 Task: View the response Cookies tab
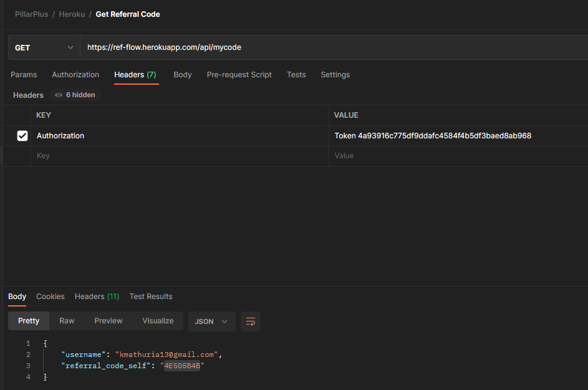click(51, 297)
